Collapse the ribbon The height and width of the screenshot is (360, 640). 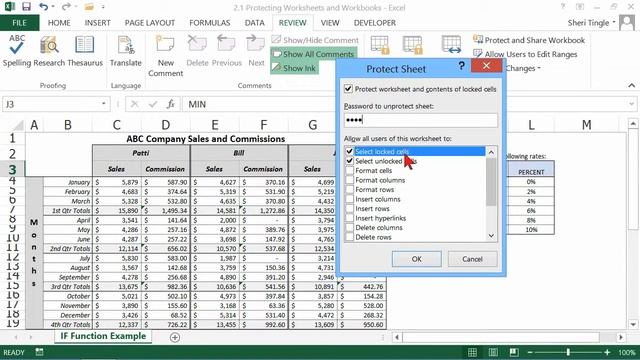point(631,85)
